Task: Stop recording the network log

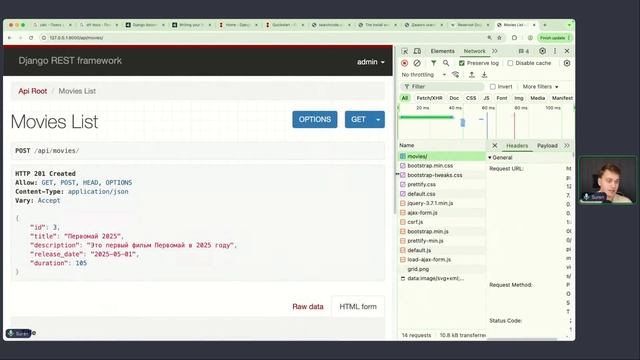Action: point(404,63)
